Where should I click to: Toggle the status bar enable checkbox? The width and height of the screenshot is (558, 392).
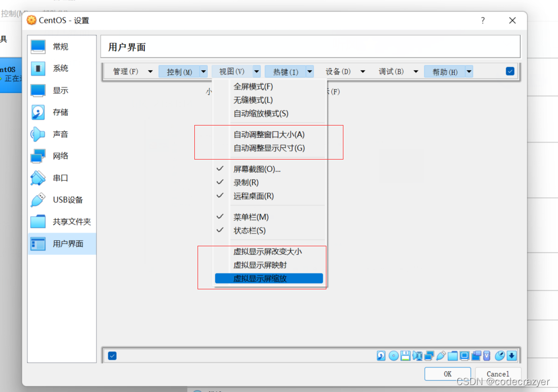(112, 356)
